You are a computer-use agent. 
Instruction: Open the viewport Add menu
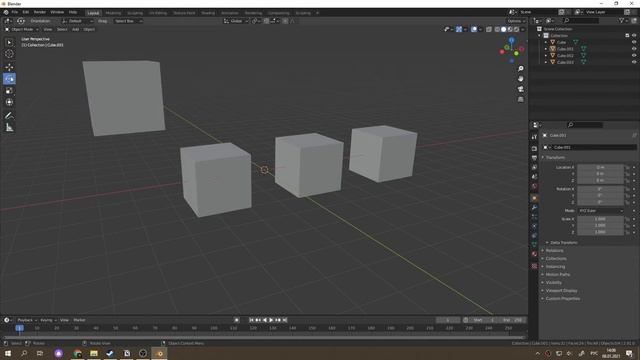pos(76,29)
